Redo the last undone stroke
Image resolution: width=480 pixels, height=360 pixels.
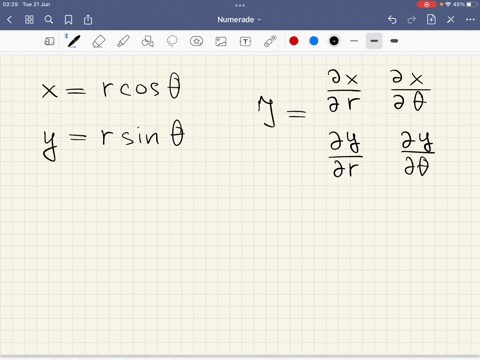pyautogui.click(x=412, y=20)
